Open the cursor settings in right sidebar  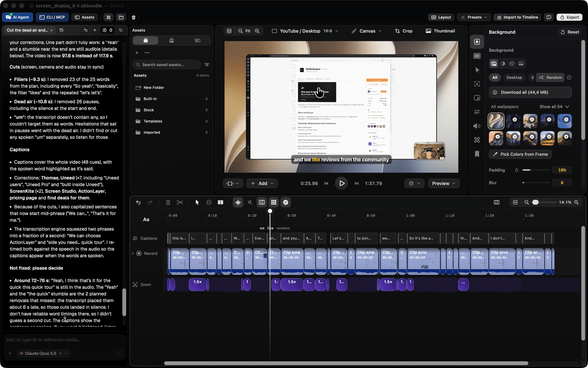coord(477,70)
